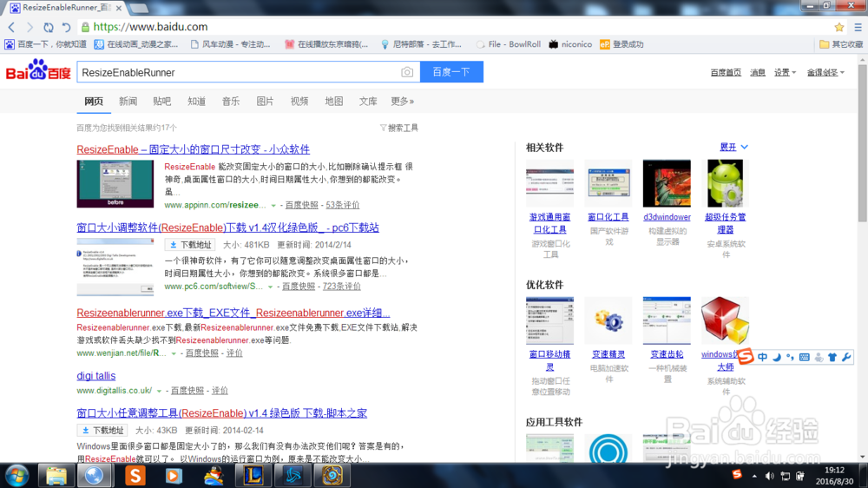Image resolution: width=868 pixels, height=488 pixels.
Task: Go back with the browser back arrow
Action: (x=11, y=27)
